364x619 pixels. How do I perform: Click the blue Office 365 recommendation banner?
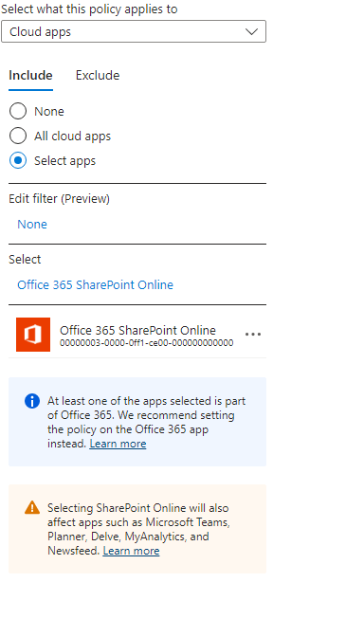tap(137, 422)
